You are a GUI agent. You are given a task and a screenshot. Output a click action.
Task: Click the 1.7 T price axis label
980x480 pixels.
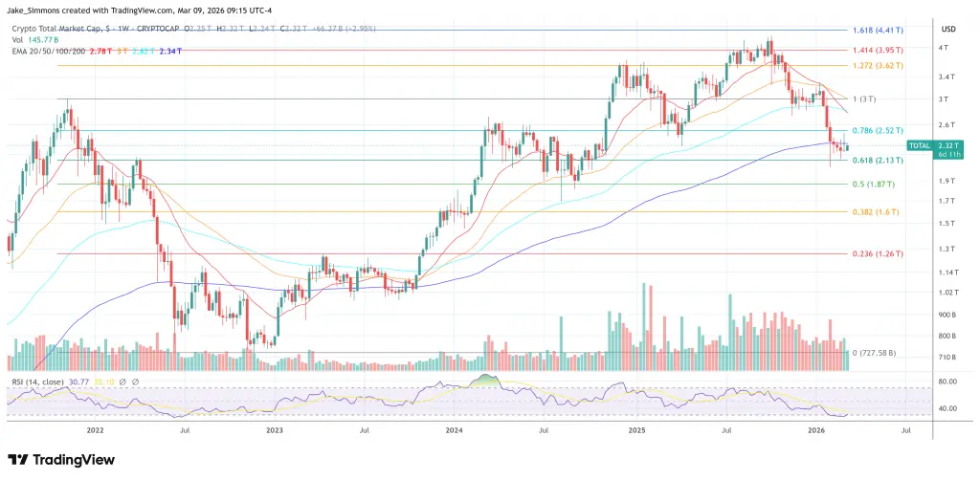(947, 201)
